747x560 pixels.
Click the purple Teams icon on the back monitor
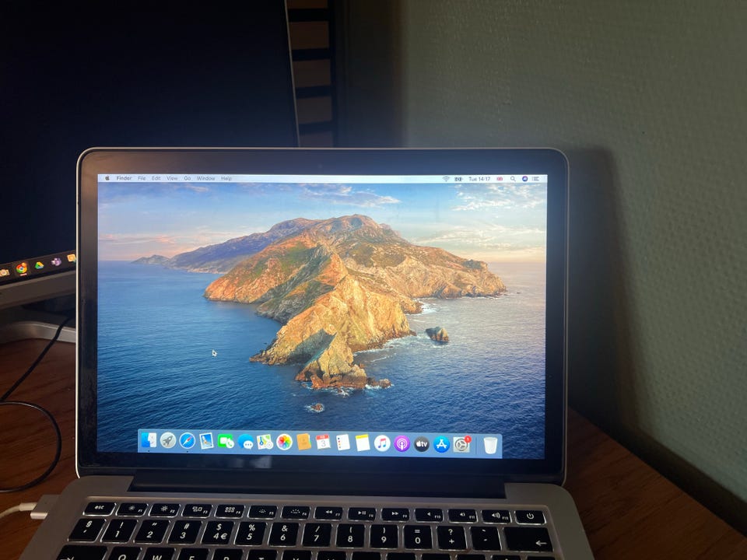pyautogui.click(x=56, y=261)
